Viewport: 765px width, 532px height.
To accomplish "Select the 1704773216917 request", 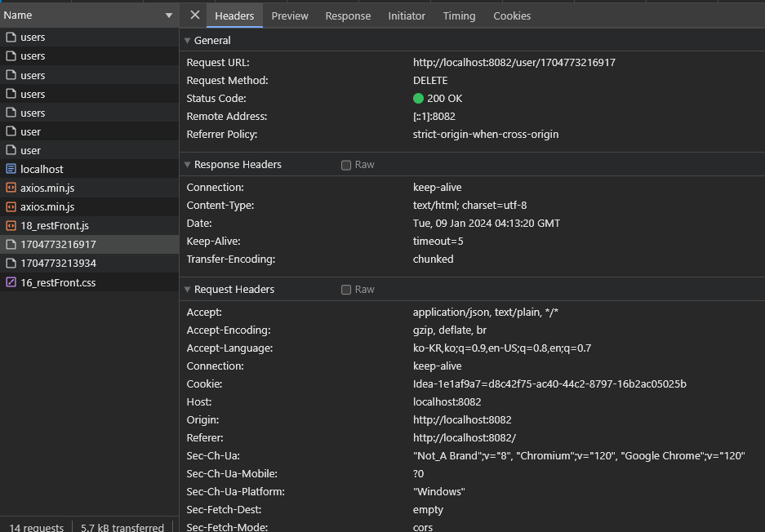I will 89,244.
